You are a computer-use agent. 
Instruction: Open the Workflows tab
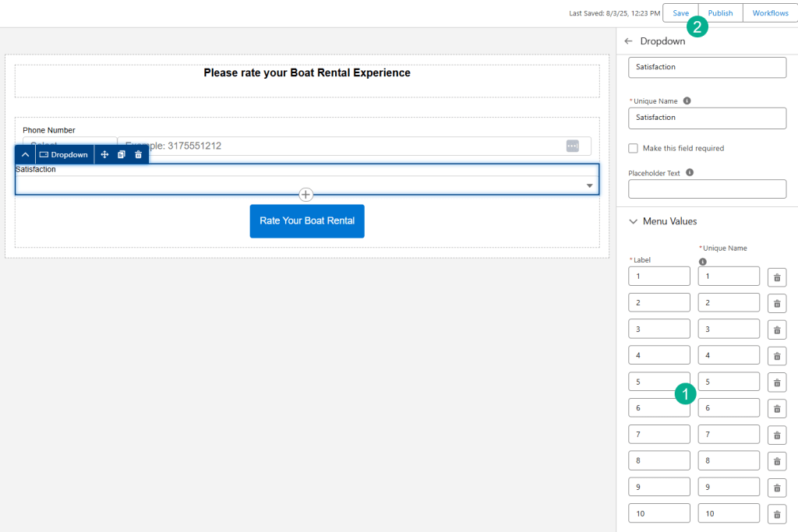click(x=770, y=13)
